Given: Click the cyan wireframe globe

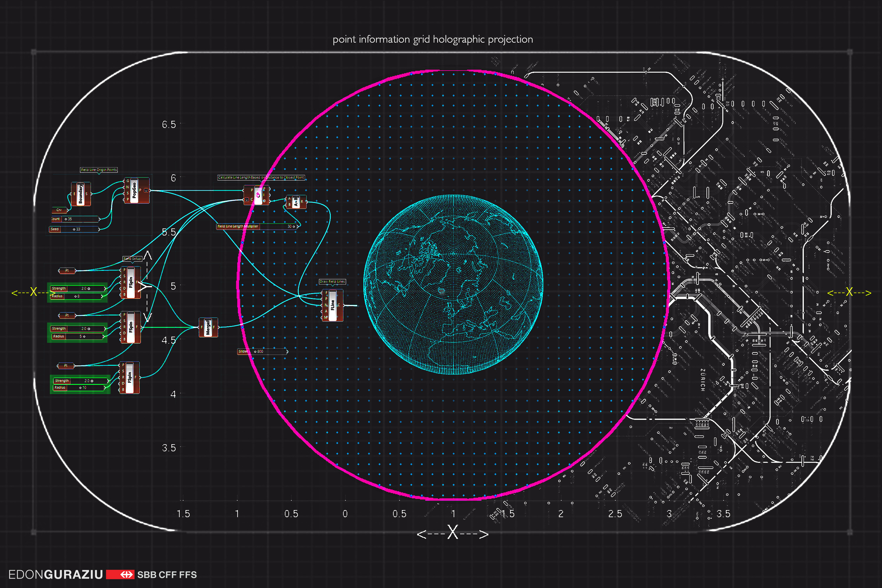Looking at the screenshot, I should click(453, 284).
